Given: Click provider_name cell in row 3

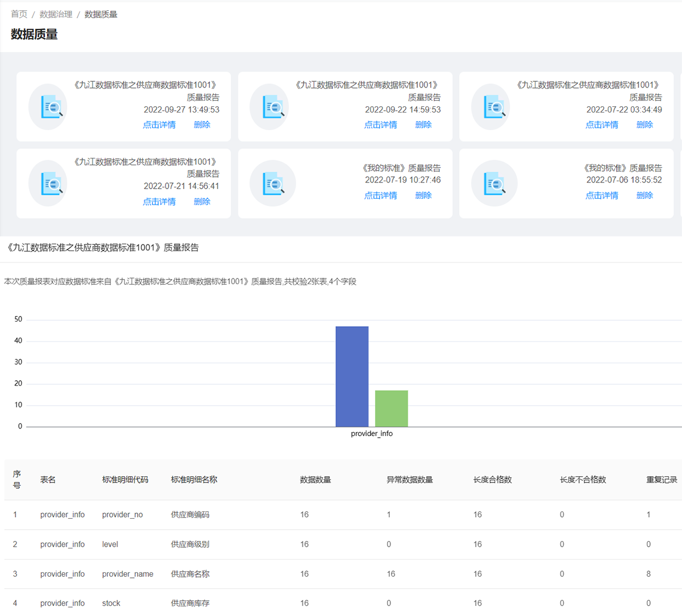Looking at the screenshot, I should click(x=128, y=574).
